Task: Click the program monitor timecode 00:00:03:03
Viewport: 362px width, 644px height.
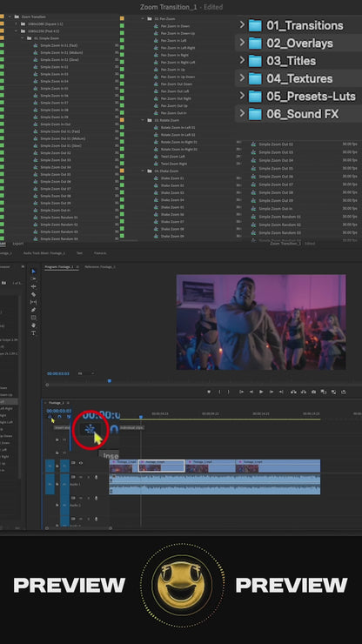Action: [x=58, y=373]
